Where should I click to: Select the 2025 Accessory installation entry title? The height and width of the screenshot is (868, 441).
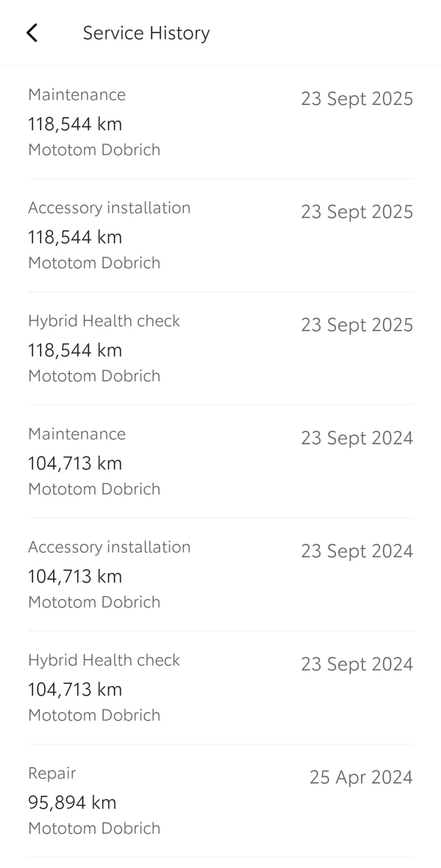pyautogui.click(x=109, y=208)
